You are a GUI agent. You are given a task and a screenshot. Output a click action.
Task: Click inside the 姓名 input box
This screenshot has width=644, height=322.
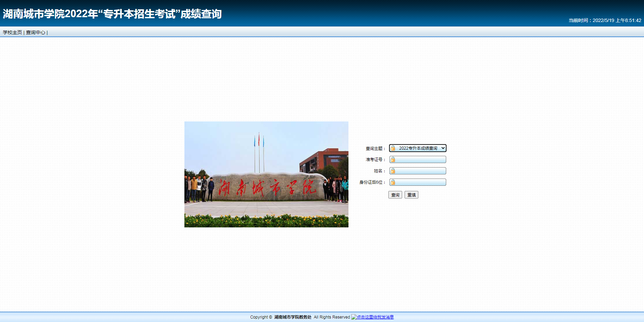(420, 171)
